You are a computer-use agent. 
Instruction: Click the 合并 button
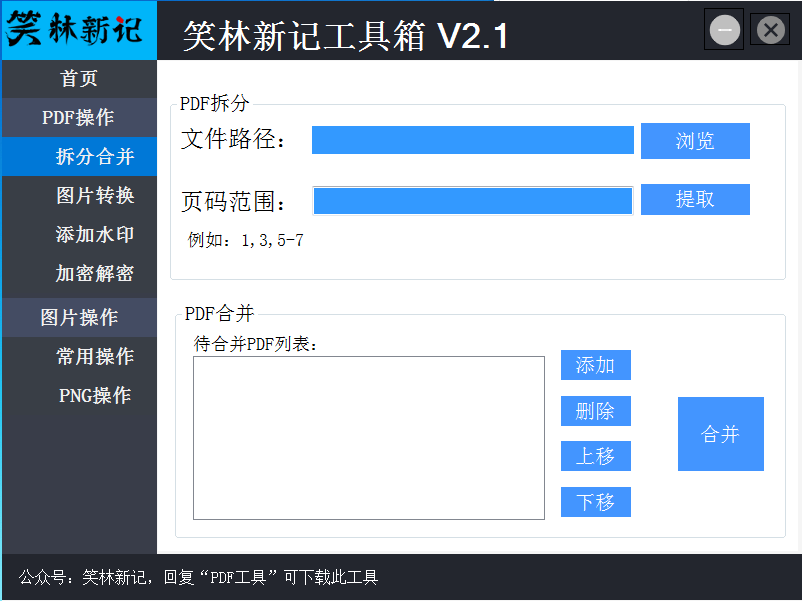tap(721, 434)
